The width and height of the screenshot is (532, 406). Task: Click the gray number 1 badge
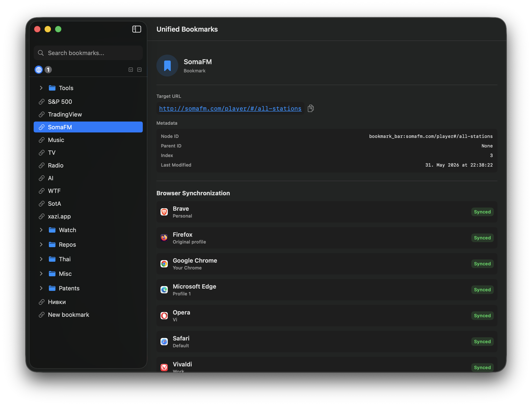pos(48,70)
